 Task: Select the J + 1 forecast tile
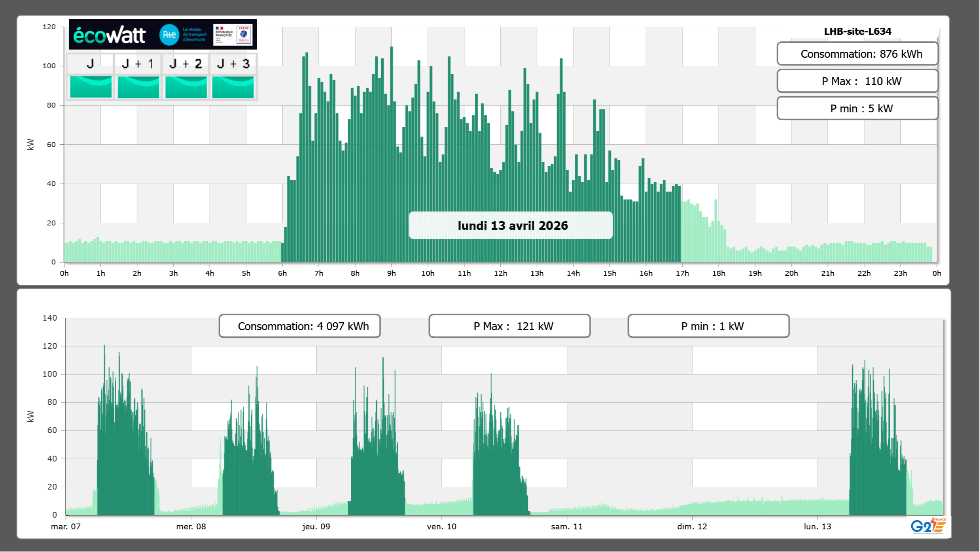[x=138, y=64]
